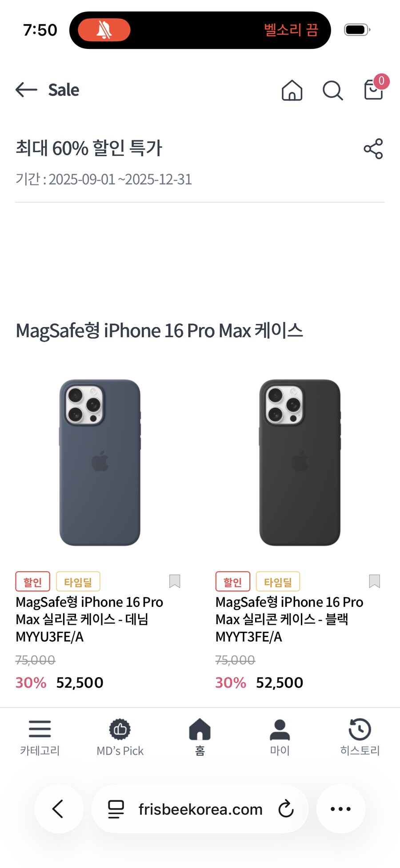Go to the 홈 bottom tab
The width and height of the screenshot is (400, 868).
tap(200, 737)
